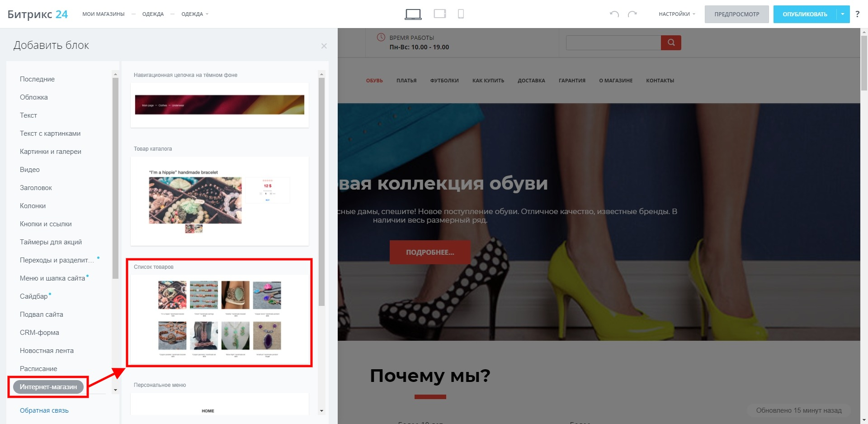The width and height of the screenshot is (868, 424).
Task: Click the category list scrollbar down arrow
Action: (115, 390)
